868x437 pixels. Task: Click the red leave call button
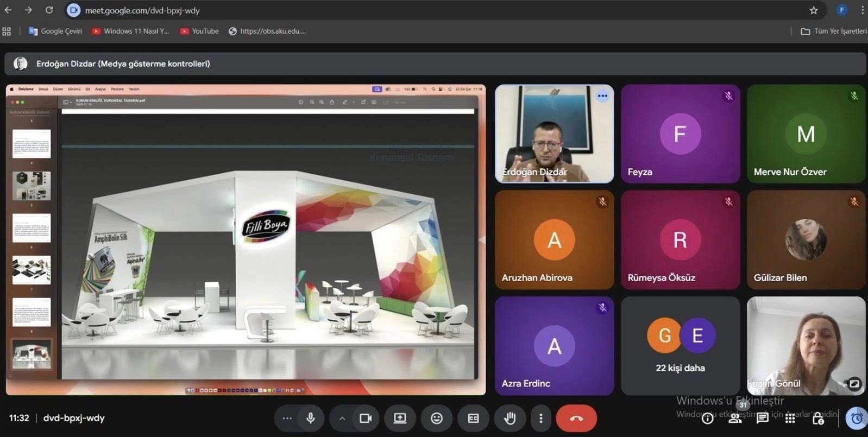pos(576,418)
